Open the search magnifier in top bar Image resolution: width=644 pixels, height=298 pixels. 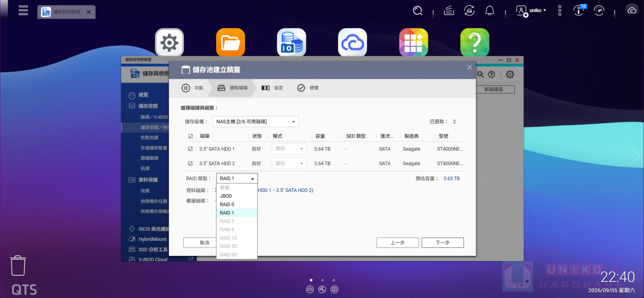418,11
